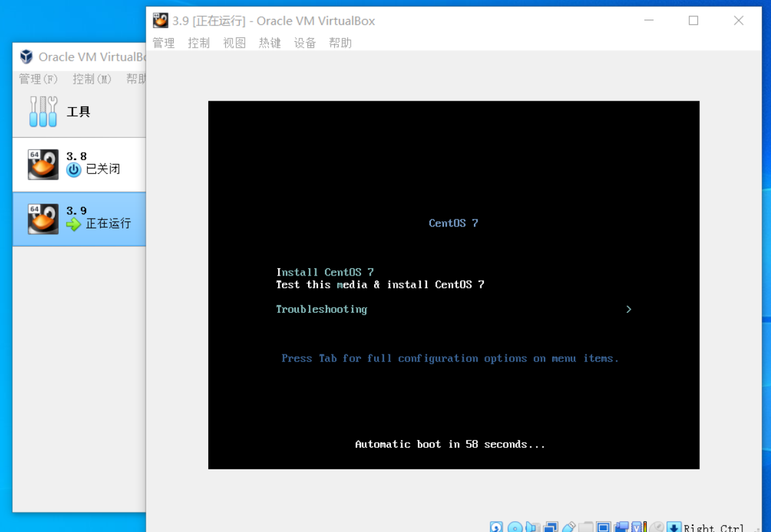This screenshot has width=771, height=532.
Task: Click the power-off status icon of 3.8
Action: point(74,170)
